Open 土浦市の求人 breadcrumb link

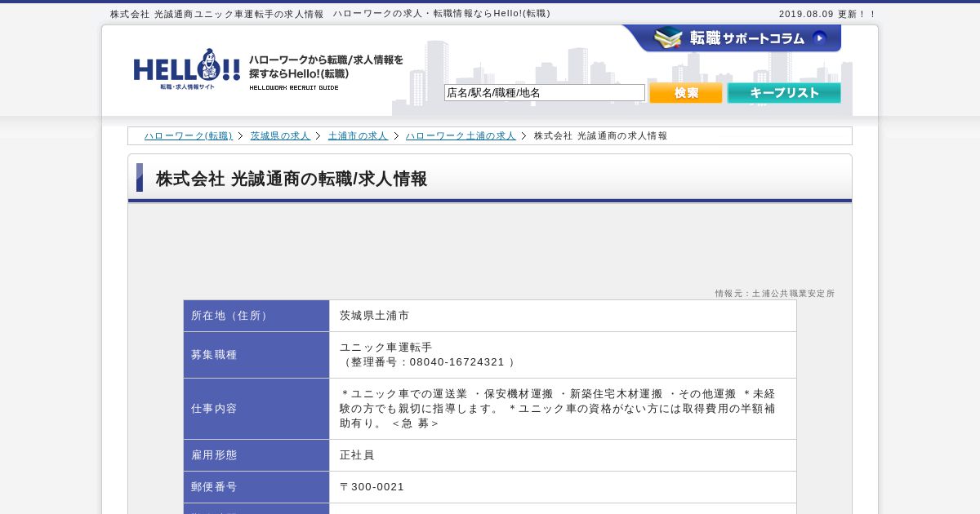click(358, 136)
